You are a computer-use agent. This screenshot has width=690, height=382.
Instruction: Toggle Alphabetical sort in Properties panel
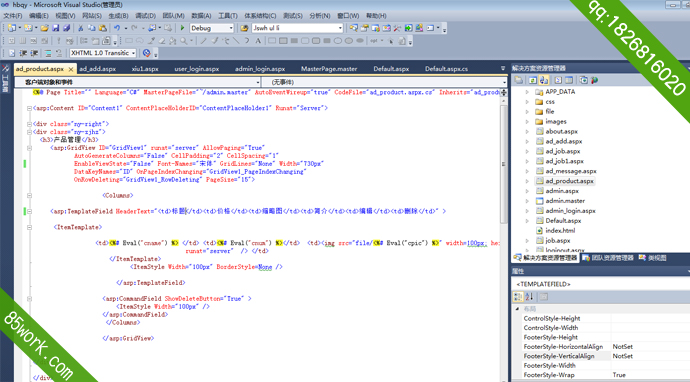[x=529, y=297]
